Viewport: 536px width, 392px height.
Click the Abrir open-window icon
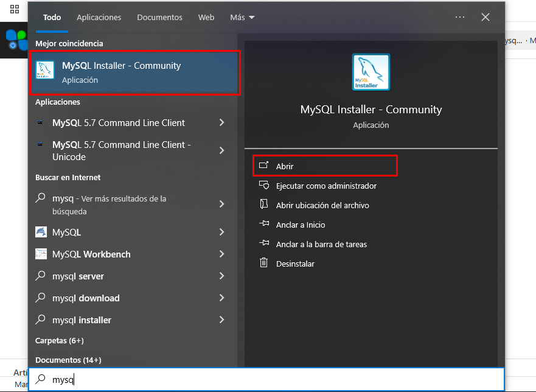pyautogui.click(x=264, y=165)
